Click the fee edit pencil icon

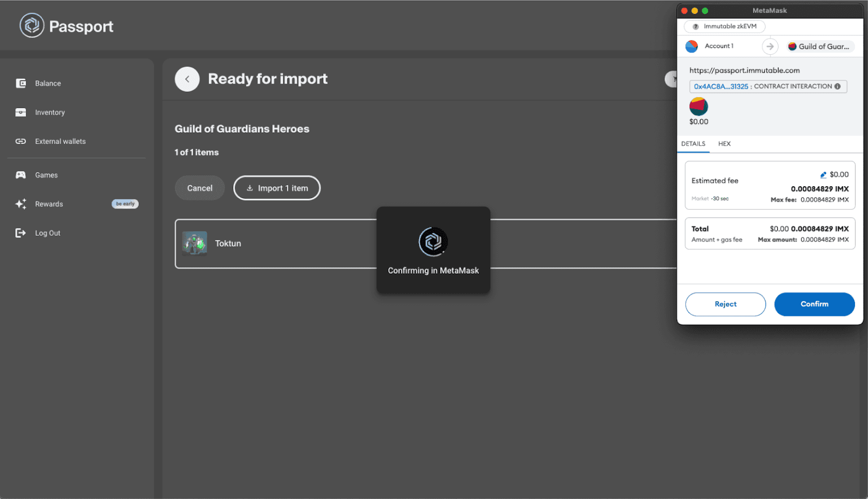[x=822, y=174]
